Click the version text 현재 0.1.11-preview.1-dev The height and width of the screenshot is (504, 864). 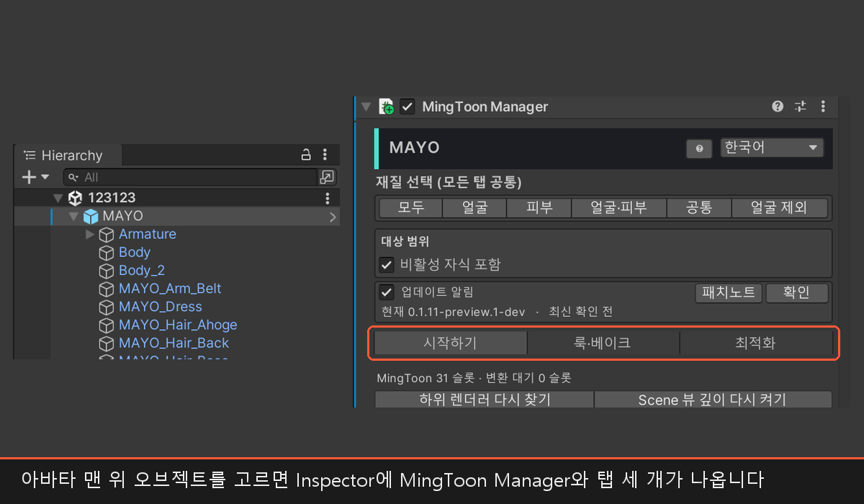[453, 312]
